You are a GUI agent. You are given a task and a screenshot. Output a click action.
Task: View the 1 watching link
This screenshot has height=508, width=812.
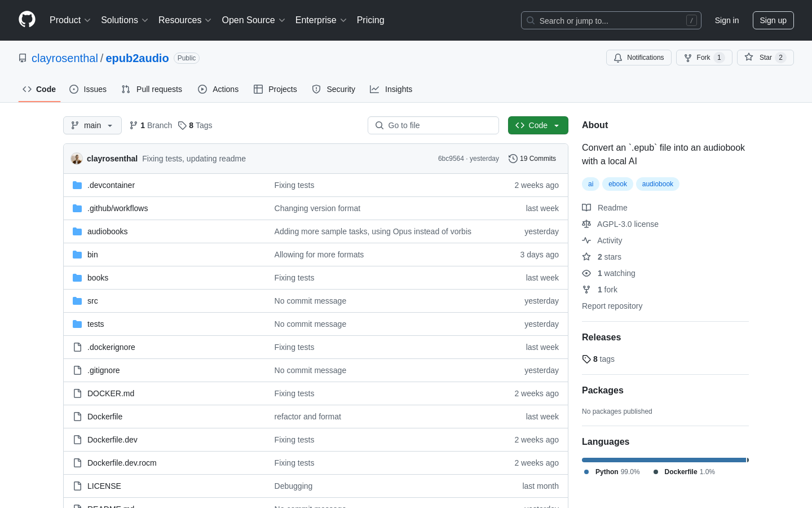(x=609, y=273)
